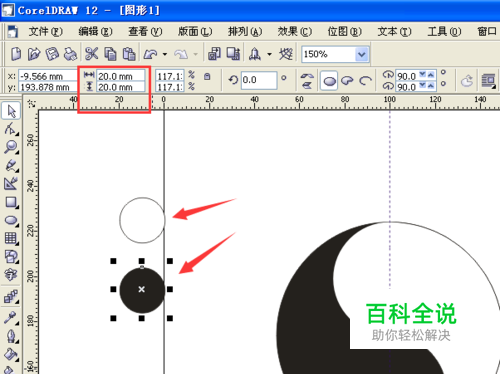500x374 pixels.
Task: Click the Print icon
Action: (x=70, y=54)
